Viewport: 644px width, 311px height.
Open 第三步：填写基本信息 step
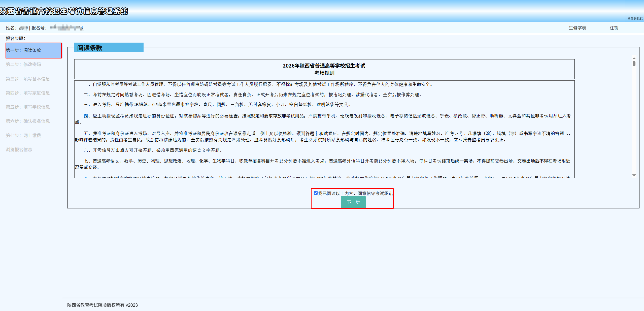(x=28, y=79)
